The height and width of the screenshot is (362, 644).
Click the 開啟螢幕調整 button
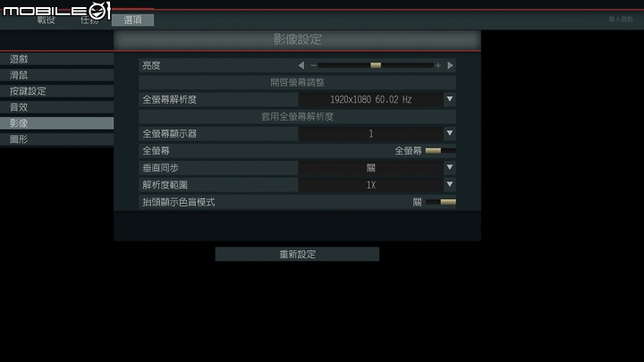297,82
